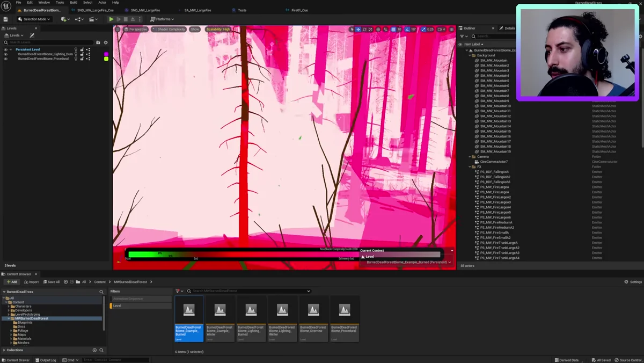Switch to the SA_MW_LargeFire tab

197,10
